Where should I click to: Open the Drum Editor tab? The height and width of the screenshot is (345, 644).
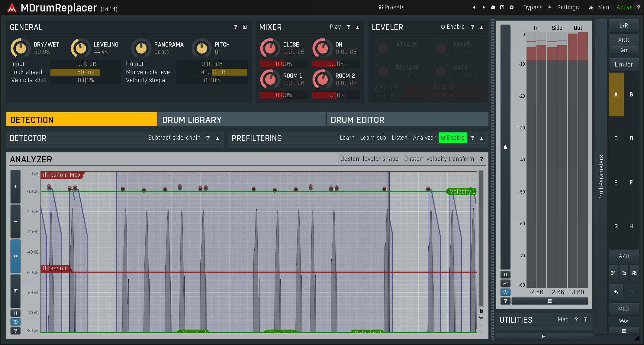click(x=407, y=120)
